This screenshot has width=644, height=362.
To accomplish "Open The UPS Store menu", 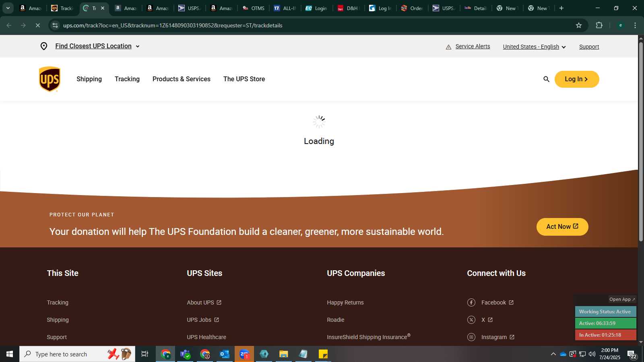I will point(244,79).
